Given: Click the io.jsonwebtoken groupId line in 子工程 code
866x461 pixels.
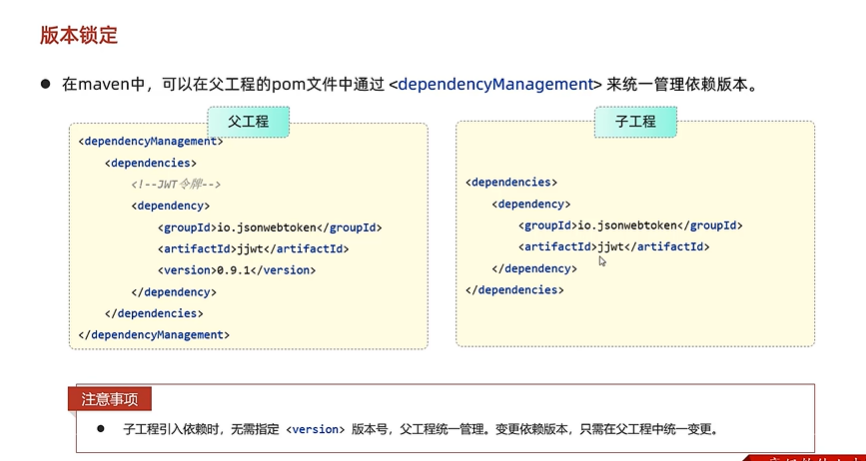Looking at the screenshot, I should click(630, 225).
